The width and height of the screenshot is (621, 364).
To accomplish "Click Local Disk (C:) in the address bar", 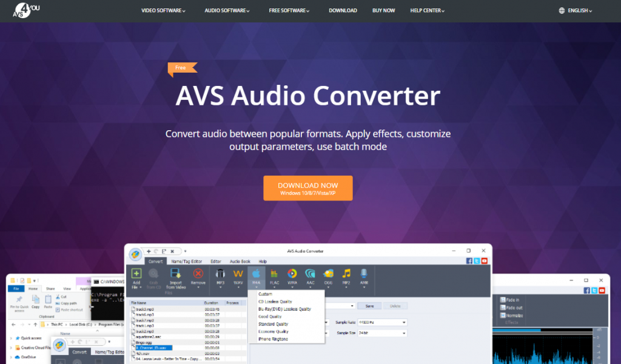I will (x=81, y=325).
